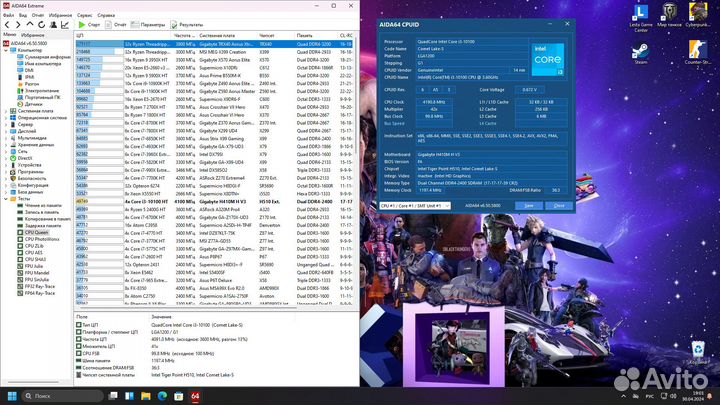Expand the Хранение данных tree node

click(x=6, y=145)
